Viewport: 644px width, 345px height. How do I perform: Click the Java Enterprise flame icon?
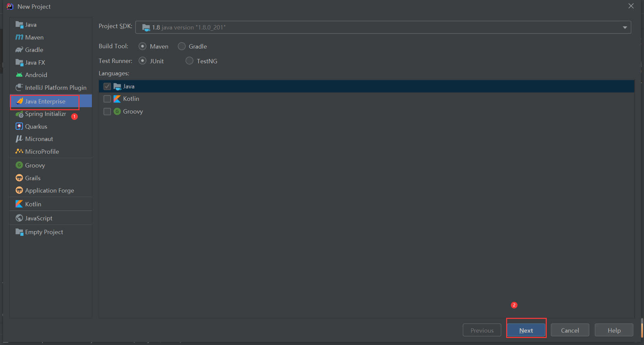(20, 101)
